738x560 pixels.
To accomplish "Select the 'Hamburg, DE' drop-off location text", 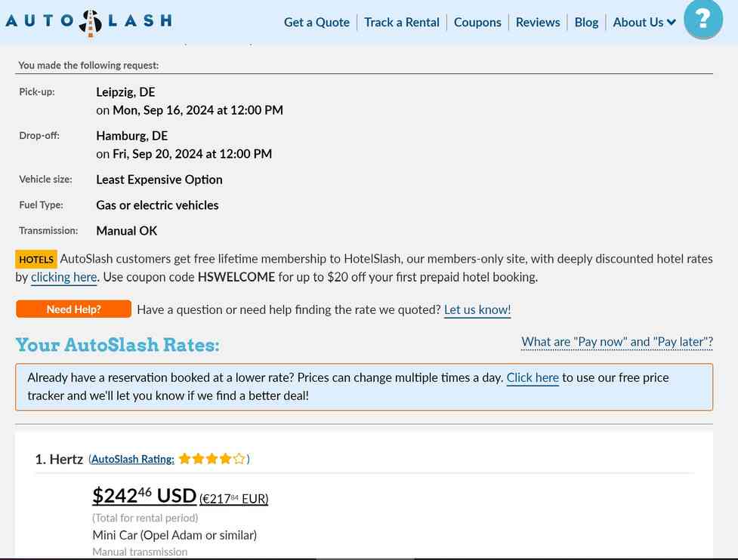I will point(131,135).
